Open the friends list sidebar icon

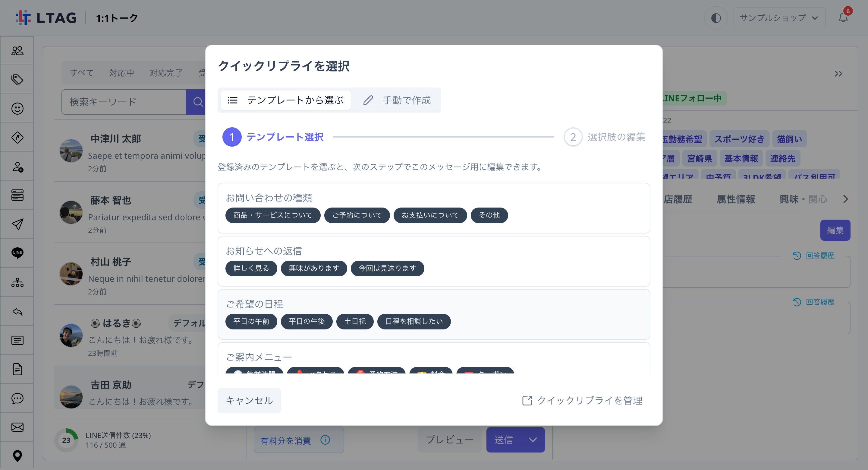[x=17, y=51]
